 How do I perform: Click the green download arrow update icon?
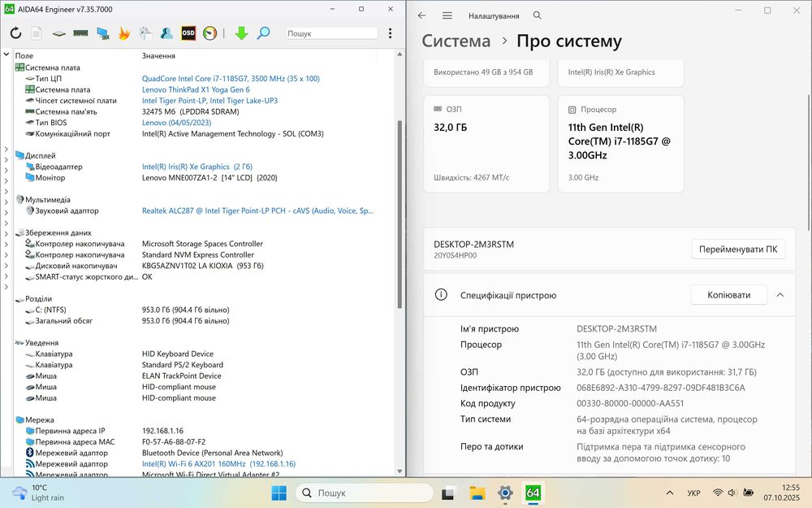(x=241, y=33)
